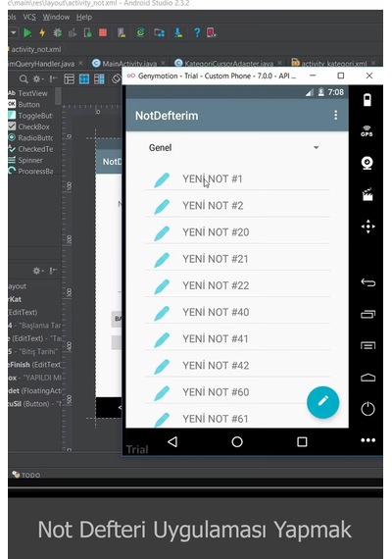Open note YENİ NOT #20
This screenshot has width=392, height=559.
click(237, 232)
